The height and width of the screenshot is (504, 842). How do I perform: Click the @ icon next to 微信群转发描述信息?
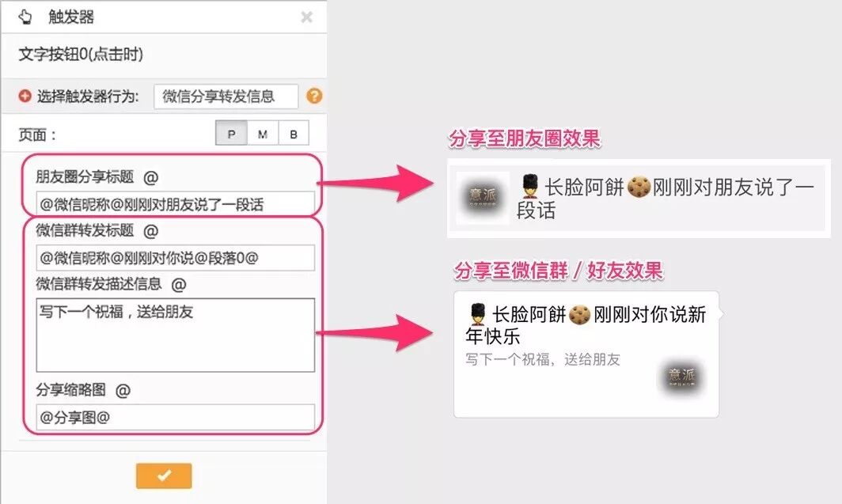coord(179,284)
